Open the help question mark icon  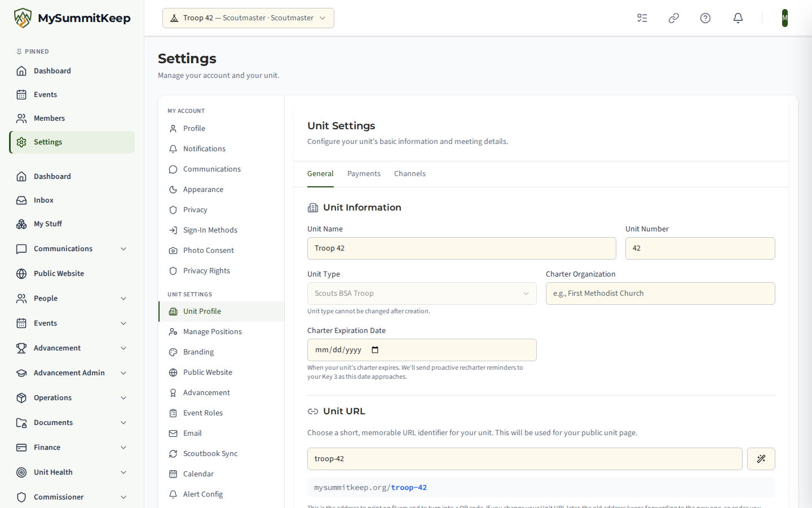705,18
